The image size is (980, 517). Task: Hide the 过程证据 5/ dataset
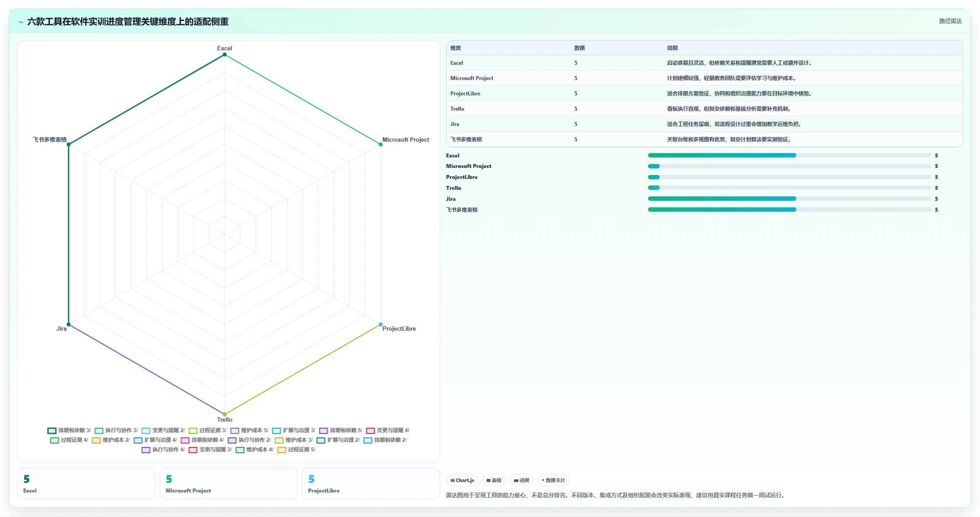(x=296, y=450)
